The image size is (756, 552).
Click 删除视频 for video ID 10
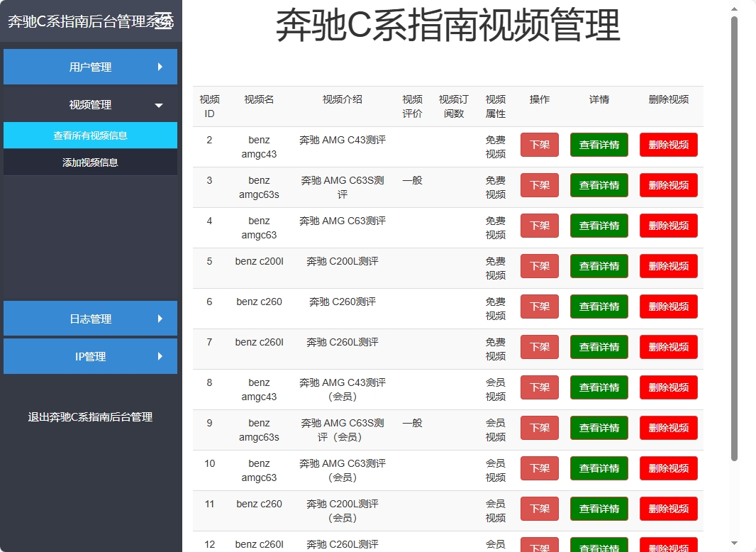[x=668, y=468]
